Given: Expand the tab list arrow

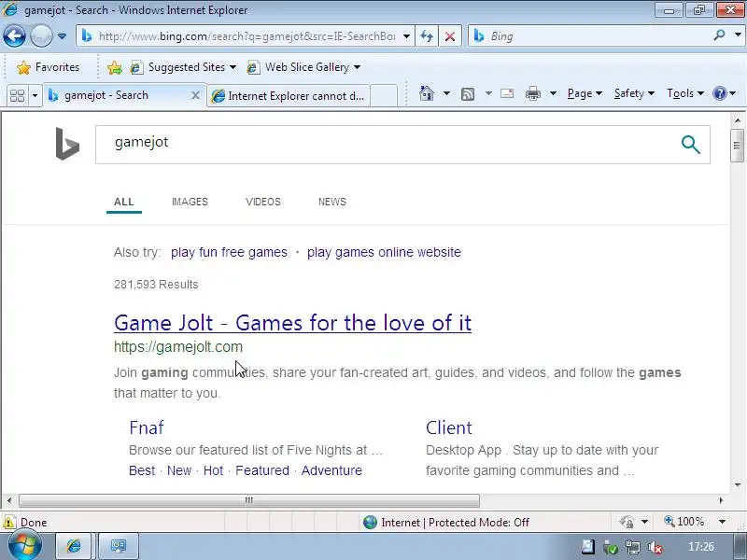Looking at the screenshot, I should [x=35, y=95].
